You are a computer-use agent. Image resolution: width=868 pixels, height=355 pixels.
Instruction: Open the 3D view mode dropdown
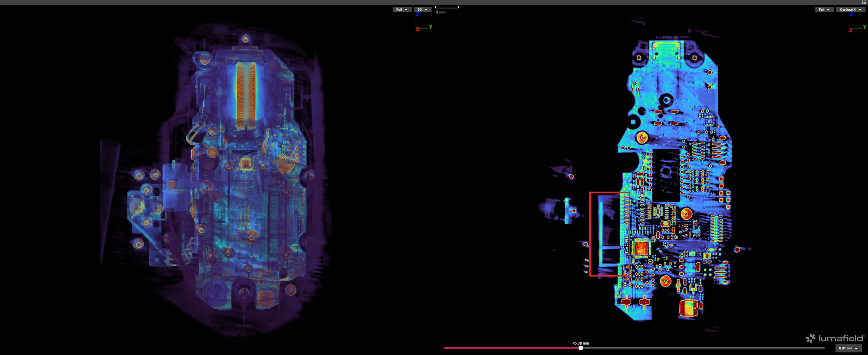pos(422,10)
